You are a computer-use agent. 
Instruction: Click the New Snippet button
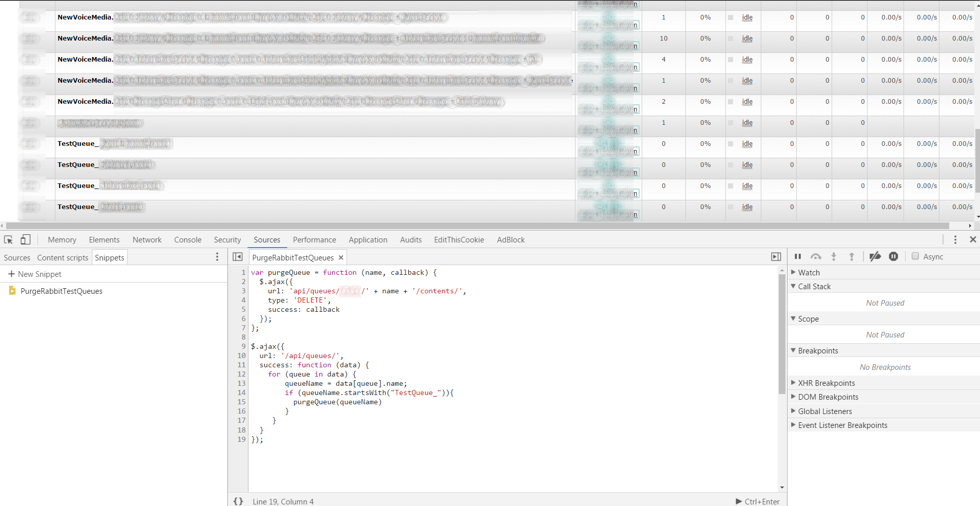tap(35, 274)
